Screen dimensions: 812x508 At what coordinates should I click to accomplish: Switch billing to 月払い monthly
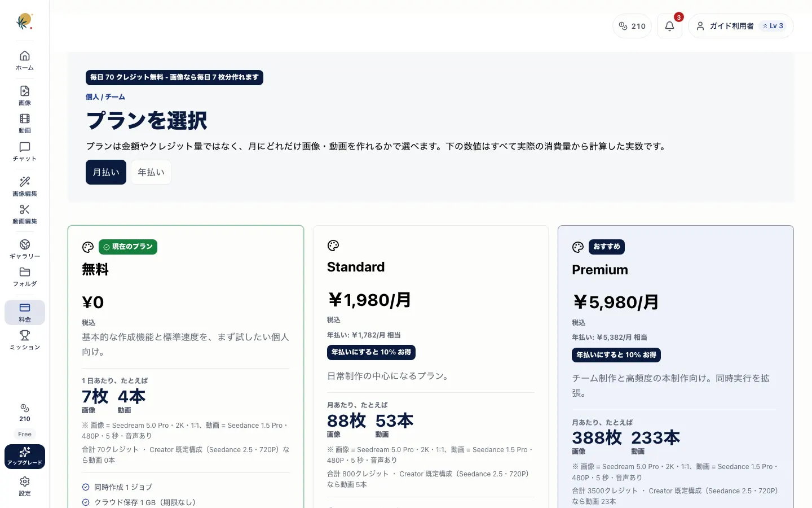[106, 172]
